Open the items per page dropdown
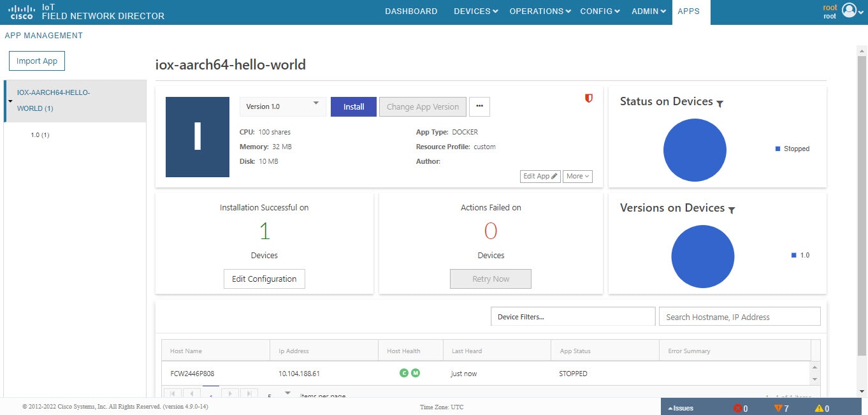 287,393
